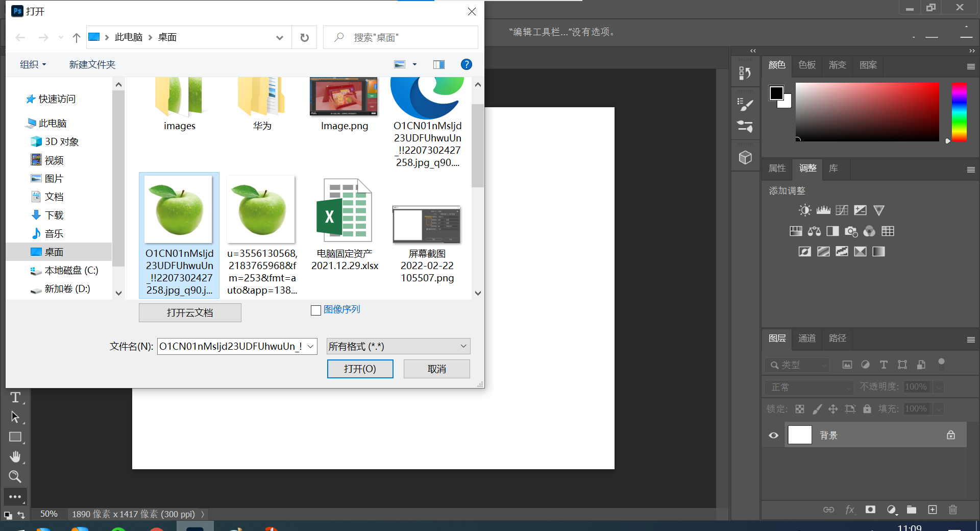Add a Channel Mixer adjustment
This screenshot has height=531, width=980.
point(869,231)
